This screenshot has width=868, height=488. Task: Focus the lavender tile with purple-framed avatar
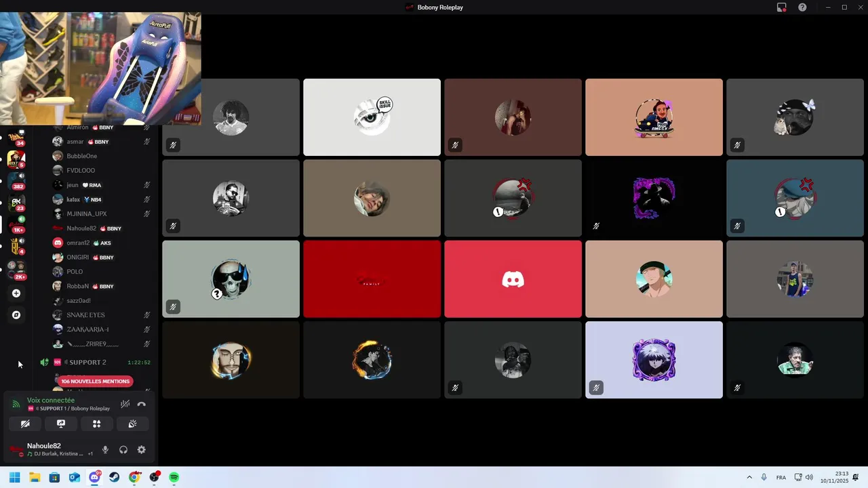654,360
